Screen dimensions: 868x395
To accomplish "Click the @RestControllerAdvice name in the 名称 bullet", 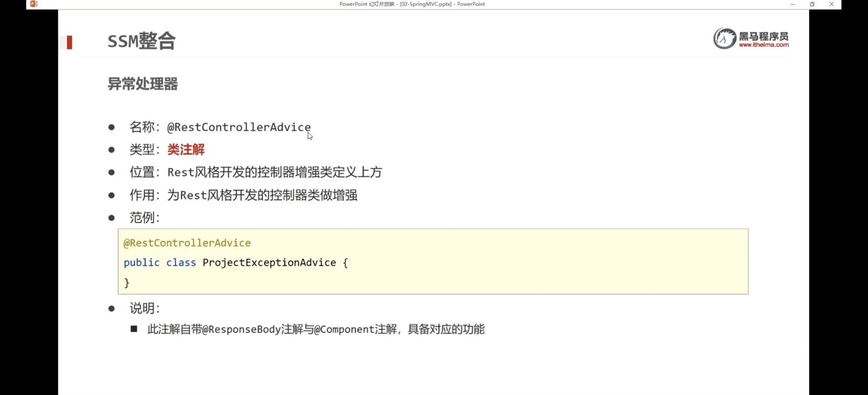I will (239, 127).
